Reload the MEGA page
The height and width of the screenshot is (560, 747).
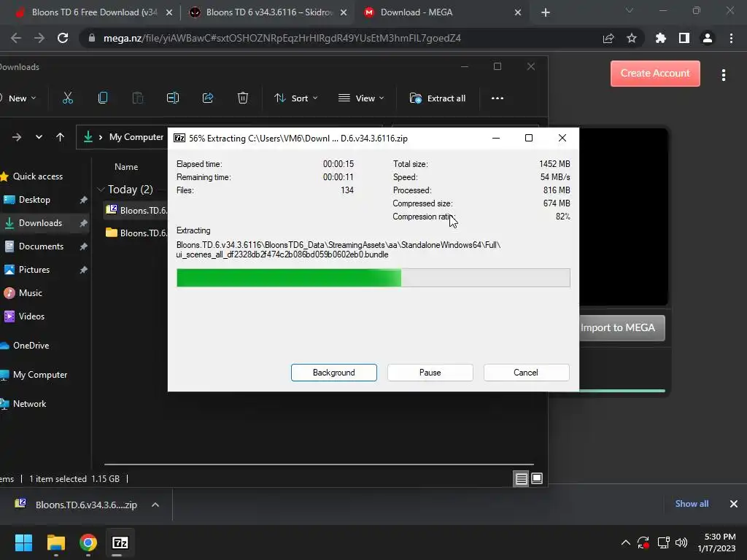coord(63,38)
